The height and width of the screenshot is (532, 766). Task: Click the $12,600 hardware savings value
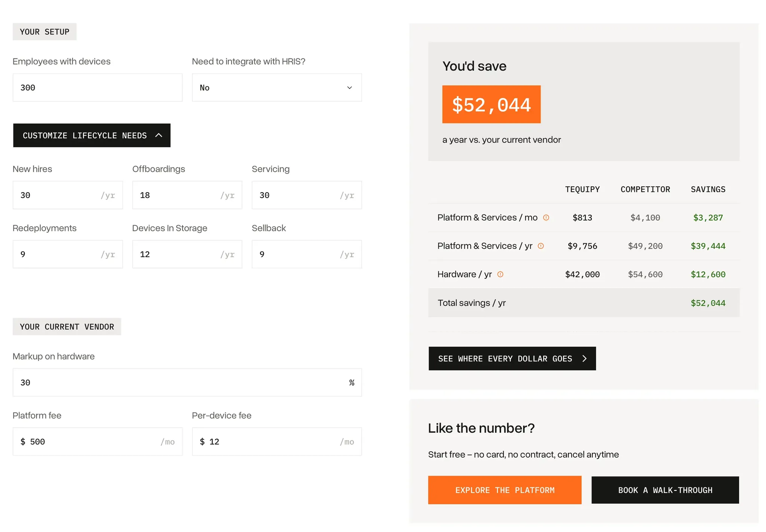click(708, 274)
